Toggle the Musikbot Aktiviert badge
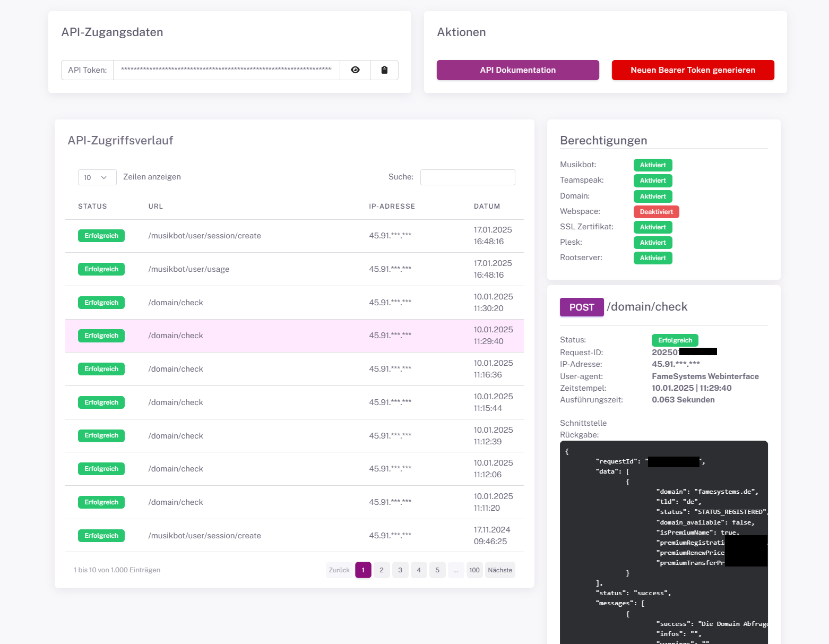829x644 pixels. click(x=652, y=165)
